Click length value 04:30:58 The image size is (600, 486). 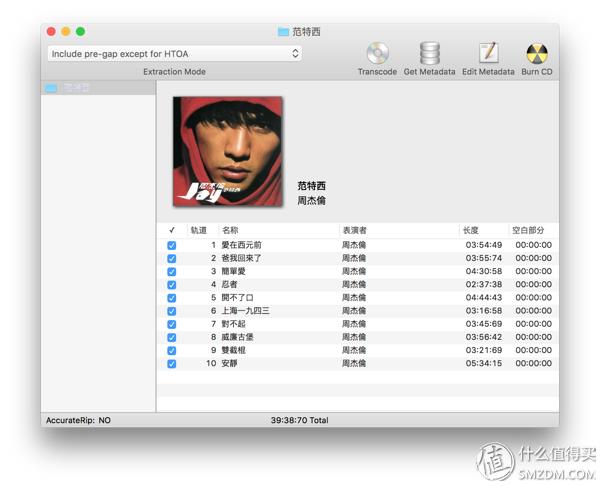click(484, 271)
